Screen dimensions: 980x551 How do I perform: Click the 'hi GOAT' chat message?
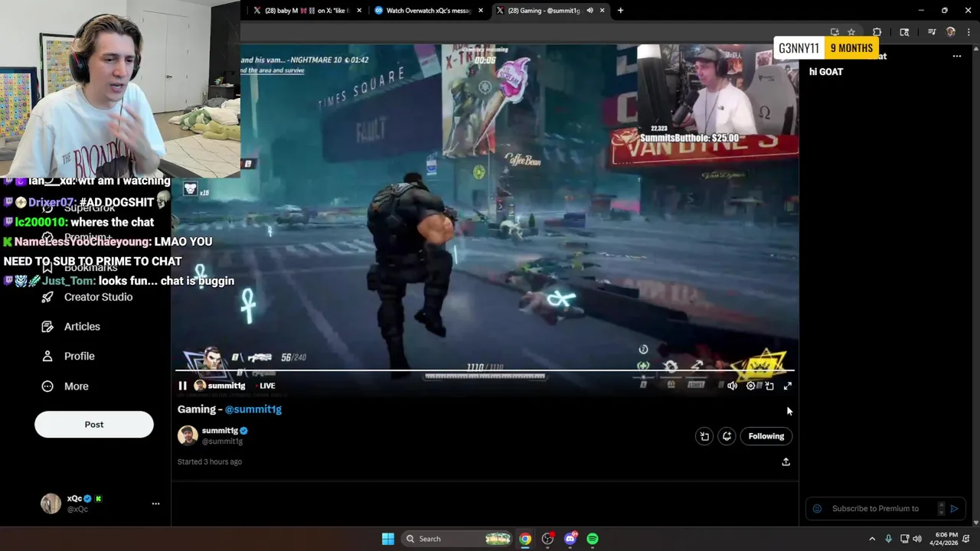tap(826, 72)
